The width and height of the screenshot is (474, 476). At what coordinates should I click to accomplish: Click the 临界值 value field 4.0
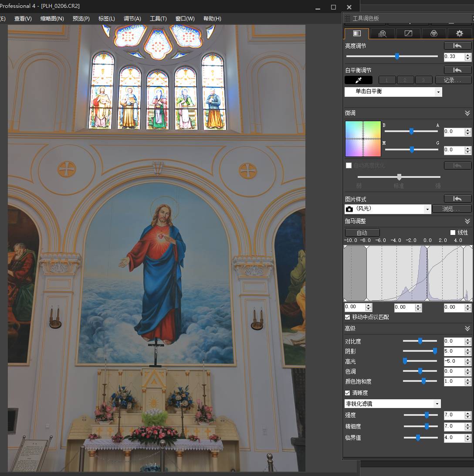(x=454, y=438)
